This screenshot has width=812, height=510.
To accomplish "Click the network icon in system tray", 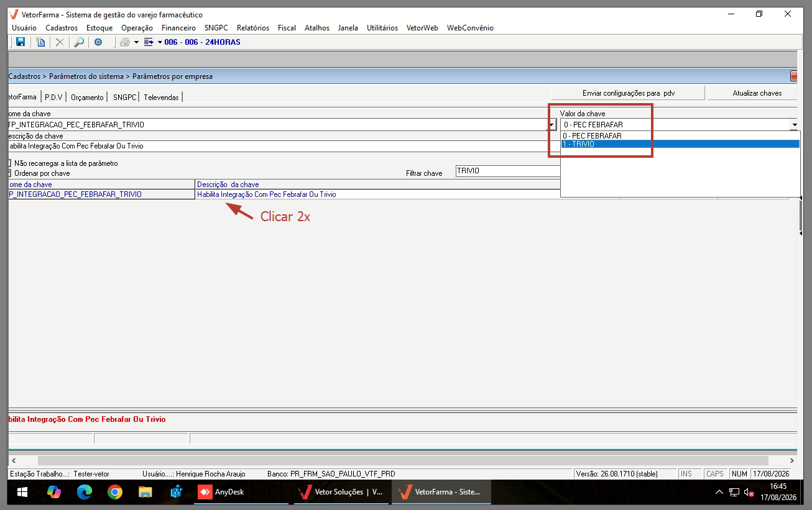I will [734, 492].
